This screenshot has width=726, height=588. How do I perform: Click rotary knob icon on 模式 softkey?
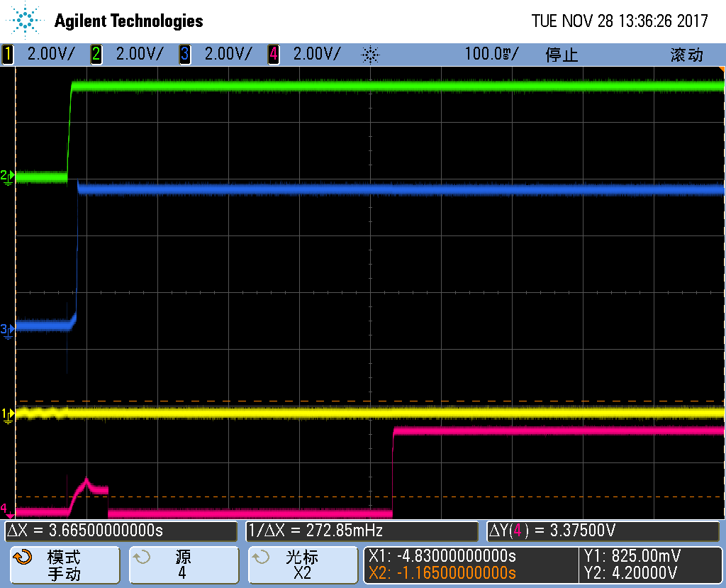pyautogui.click(x=22, y=557)
